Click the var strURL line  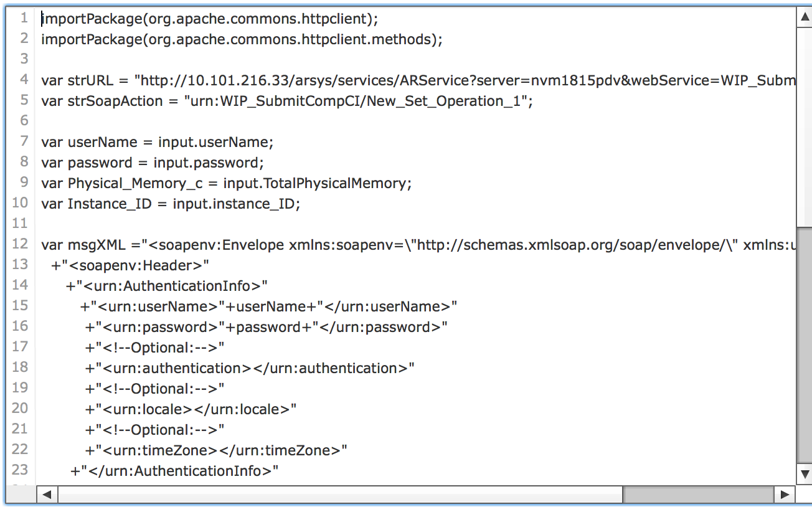coord(418,81)
